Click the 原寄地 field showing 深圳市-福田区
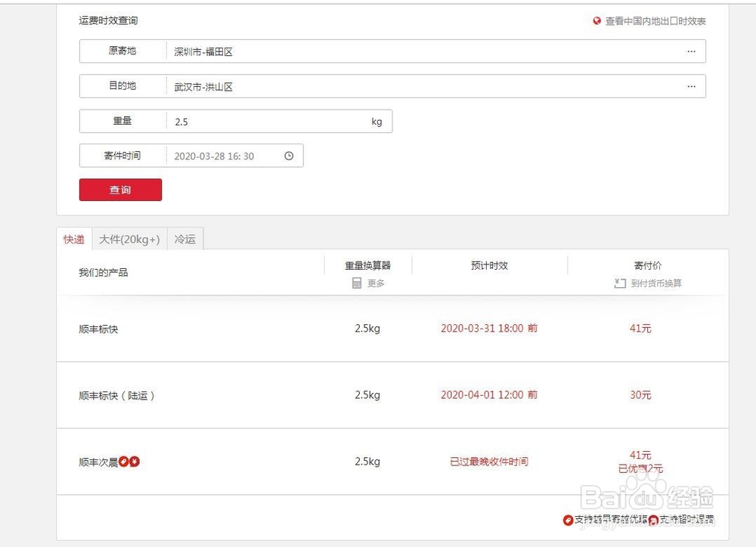Image resolution: width=756 pixels, height=547 pixels. point(392,51)
